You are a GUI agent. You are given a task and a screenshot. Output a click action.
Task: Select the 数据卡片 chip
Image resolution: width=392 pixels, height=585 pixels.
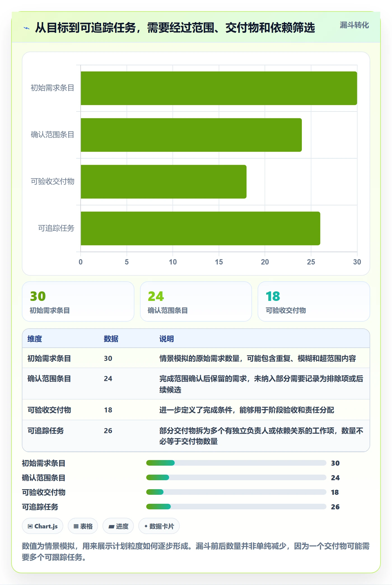point(159,526)
